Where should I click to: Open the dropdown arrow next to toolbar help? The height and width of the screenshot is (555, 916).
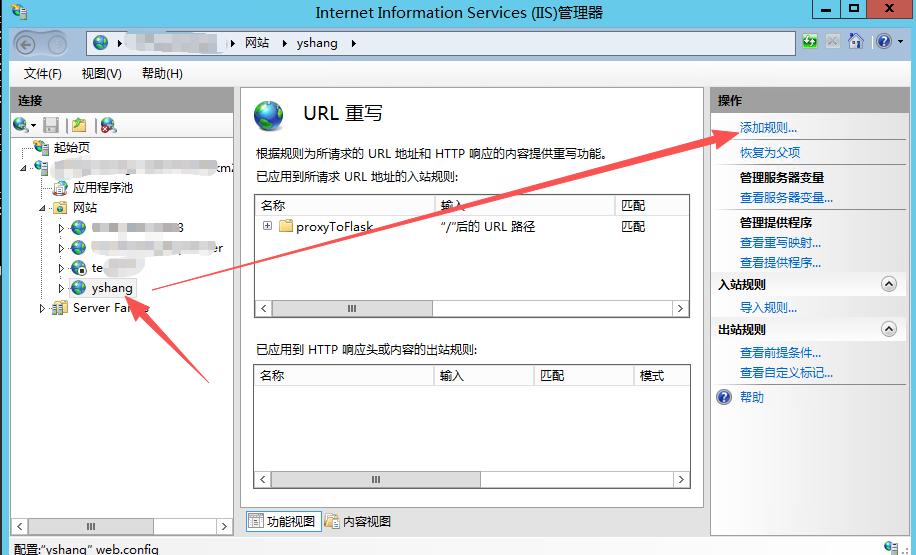pyautogui.click(x=900, y=42)
